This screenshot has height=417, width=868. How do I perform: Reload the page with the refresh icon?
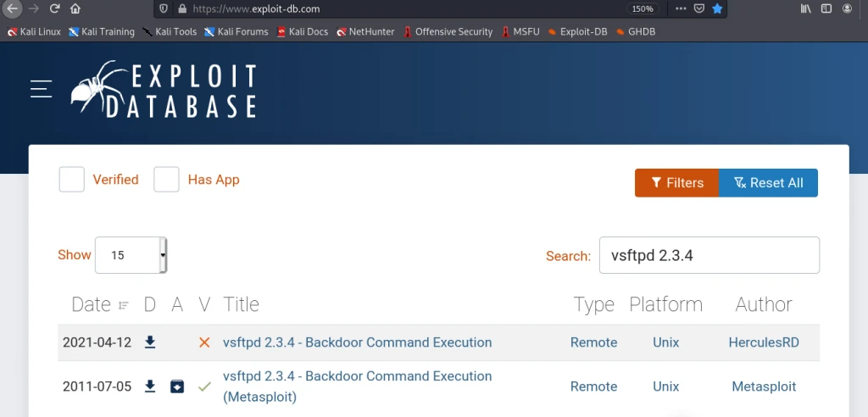(54, 8)
